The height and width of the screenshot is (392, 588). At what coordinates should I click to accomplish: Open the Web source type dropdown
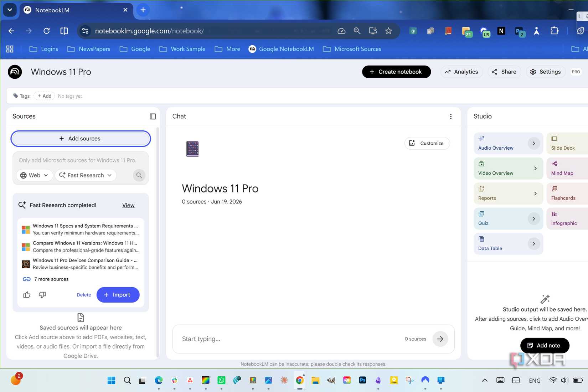(34, 175)
